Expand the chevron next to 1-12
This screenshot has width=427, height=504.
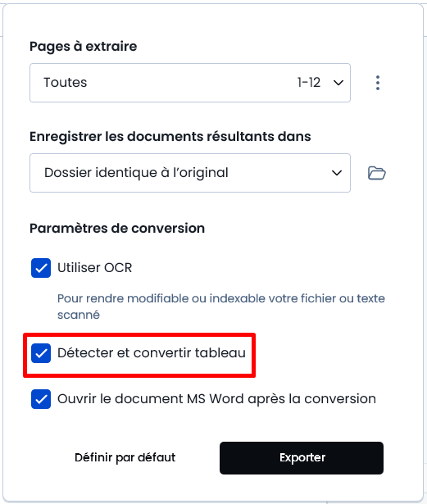click(338, 83)
